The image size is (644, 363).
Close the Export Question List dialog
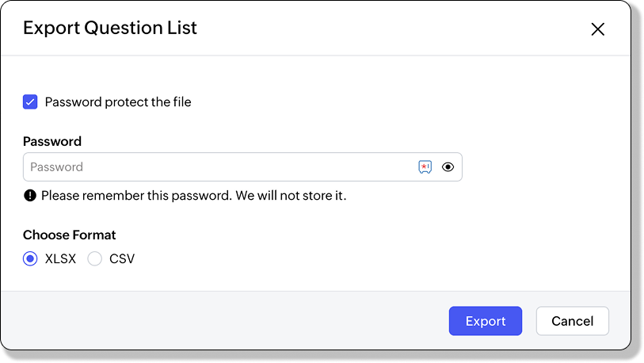(x=597, y=29)
